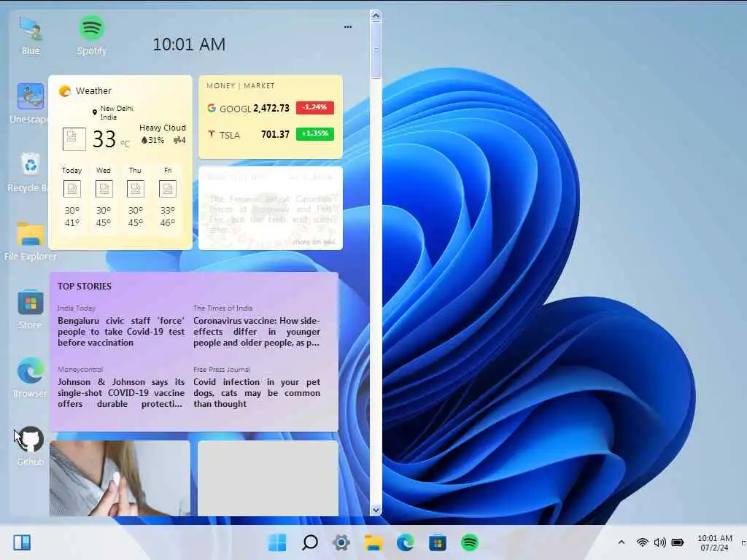The width and height of the screenshot is (747, 560).
Task: Click the widgets scrollbar down arrow
Action: 376,510
